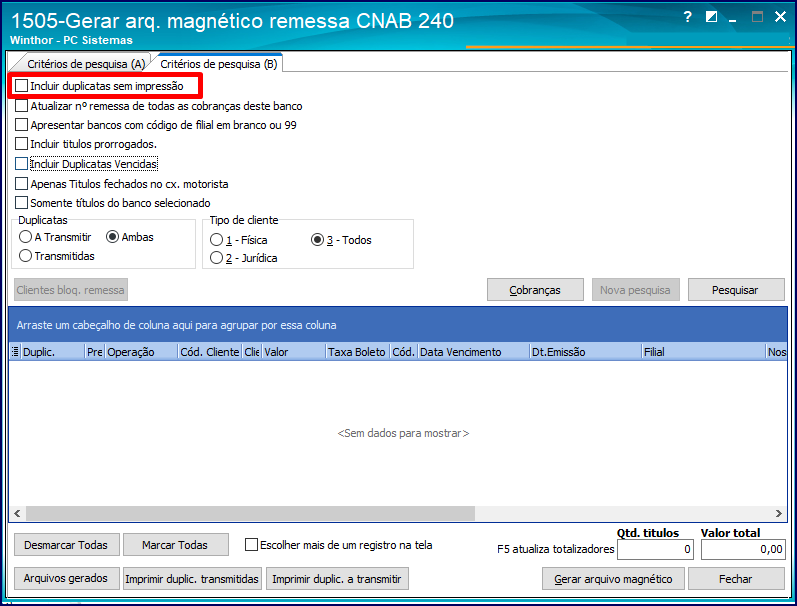This screenshot has width=797, height=606.
Task: Click the Nova pesquisa button
Action: pos(635,290)
